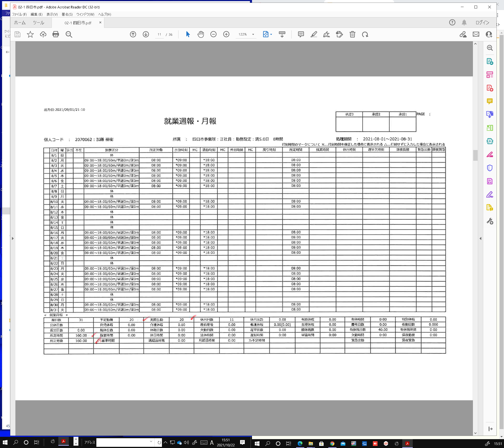Click the notifications bell icon
This screenshot has width=504, height=448.
(x=464, y=22)
